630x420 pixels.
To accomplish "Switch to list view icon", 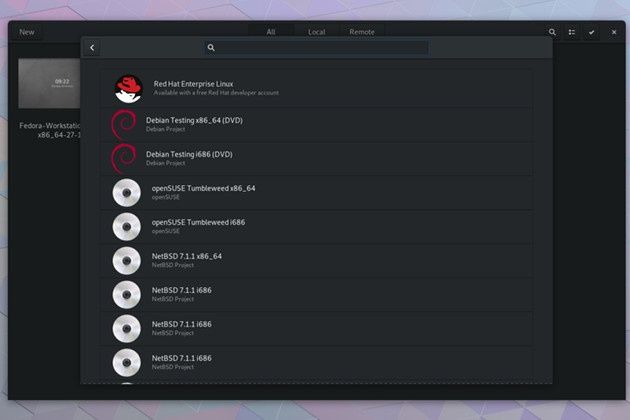I will click(x=571, y=32).
